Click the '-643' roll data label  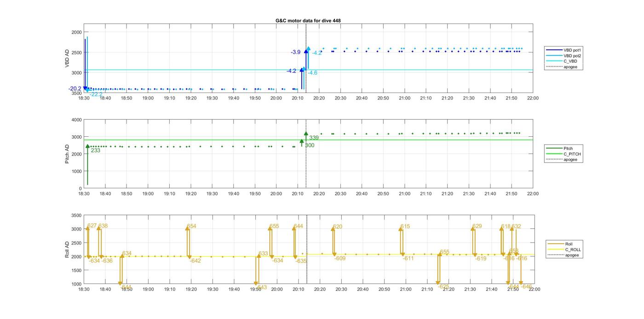pyautogui.click(x=261, y=288)
